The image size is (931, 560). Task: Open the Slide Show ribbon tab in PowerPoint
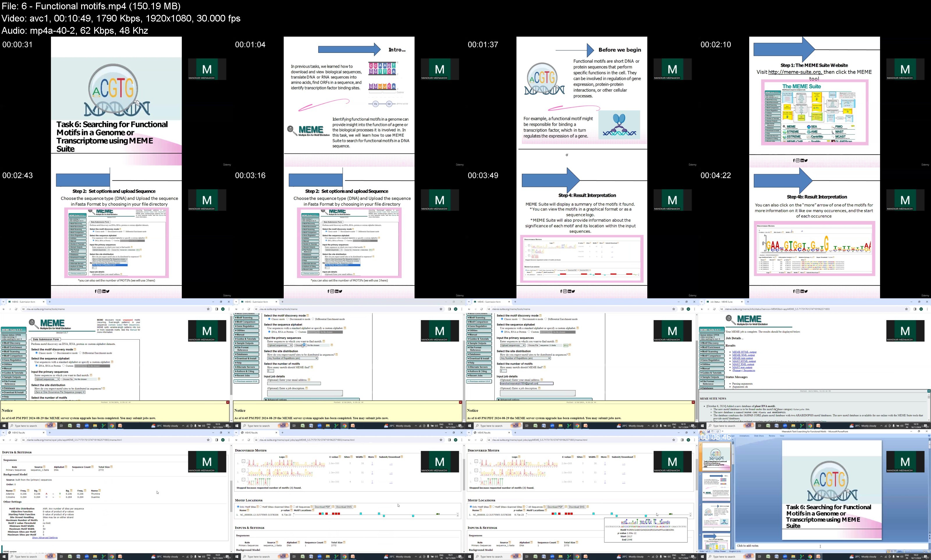pyautogui.click(x=759, y=436)
